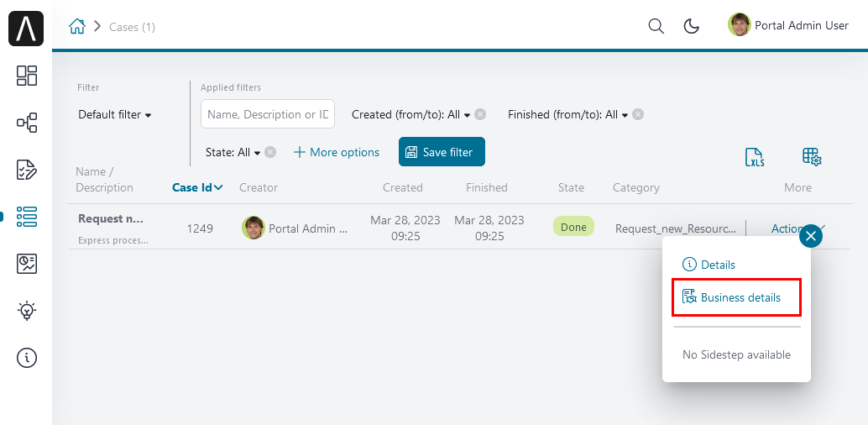The width and height of the screenshot is (868, 425).
Task: Clear the State filter
Action: [270, 152]
